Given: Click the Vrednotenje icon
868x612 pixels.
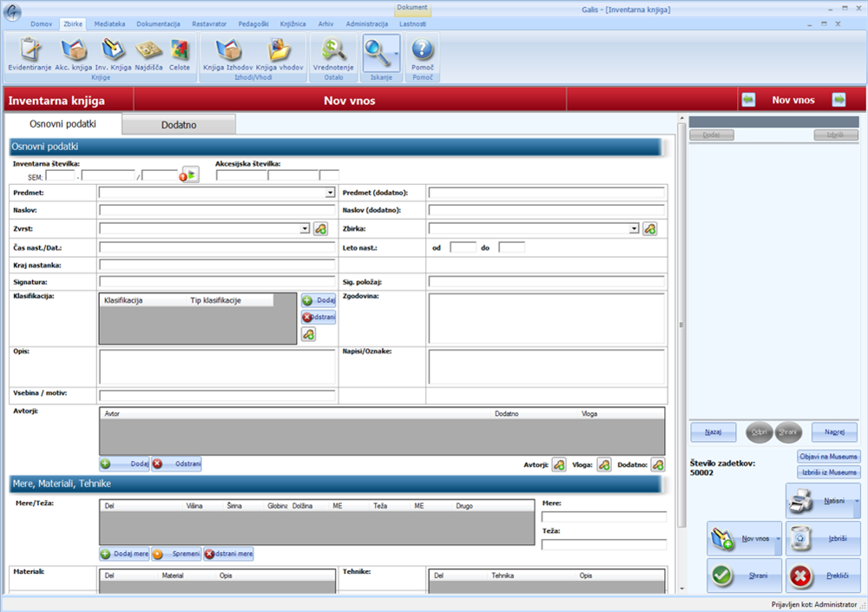Looking at the screenshot, I should [x=334, y=52].
